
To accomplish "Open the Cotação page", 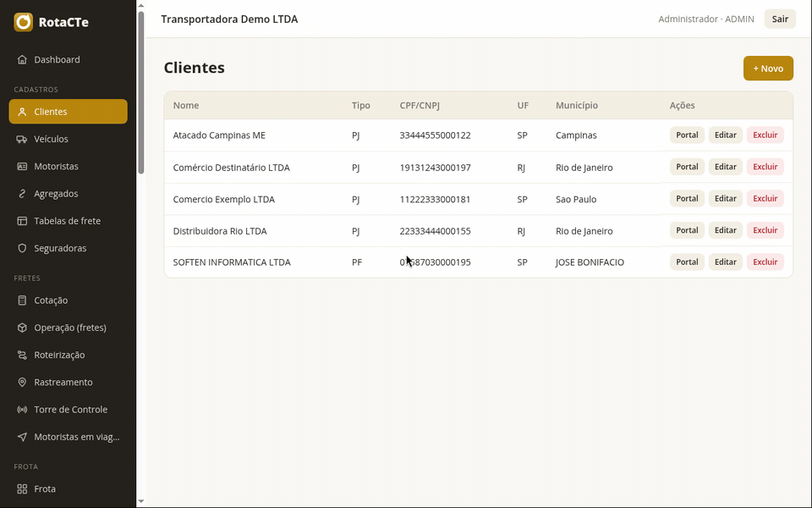I will tap(68, 300).
